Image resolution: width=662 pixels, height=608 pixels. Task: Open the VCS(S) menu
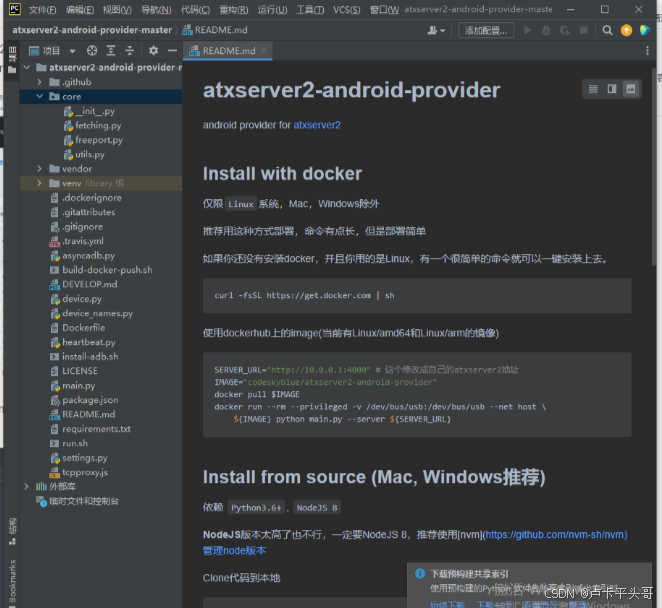pos(347,10)
